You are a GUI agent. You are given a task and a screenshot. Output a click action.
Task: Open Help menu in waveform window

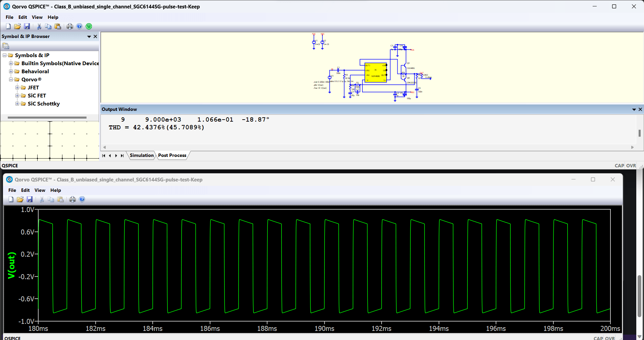pos(55,190)
